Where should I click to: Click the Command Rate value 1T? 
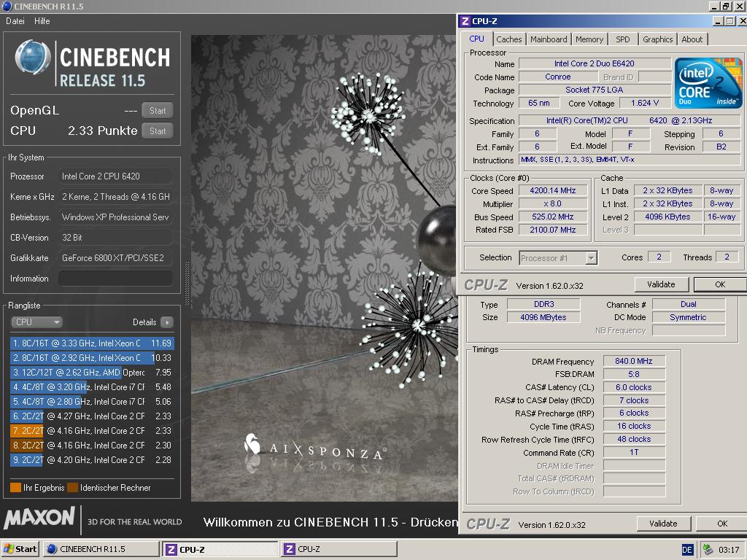(634, 452)
